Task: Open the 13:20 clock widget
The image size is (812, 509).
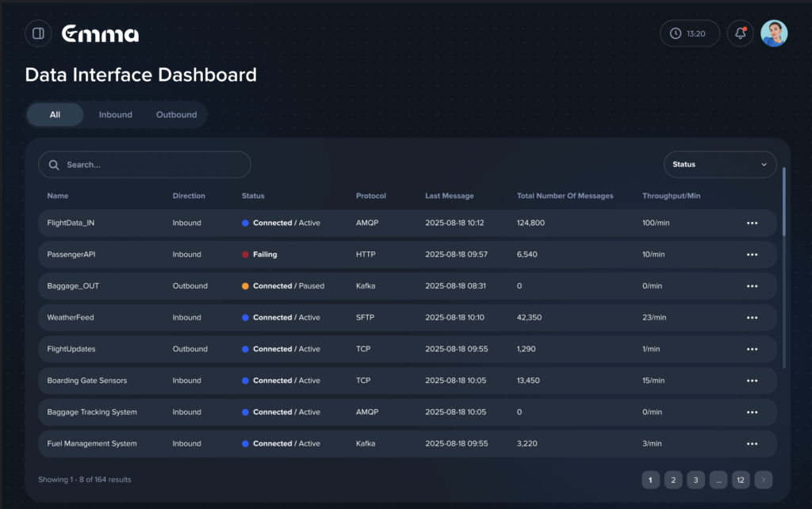Action: [x=689, y=33]
